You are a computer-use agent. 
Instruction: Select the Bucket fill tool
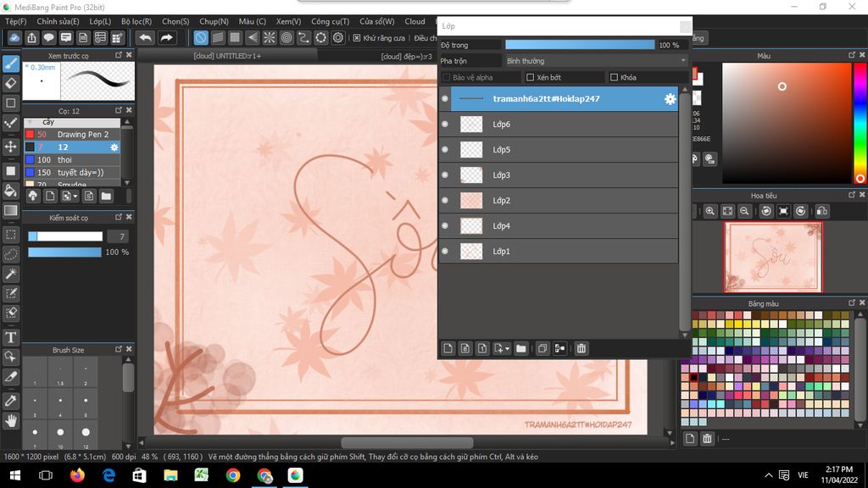tap(10, 191)
